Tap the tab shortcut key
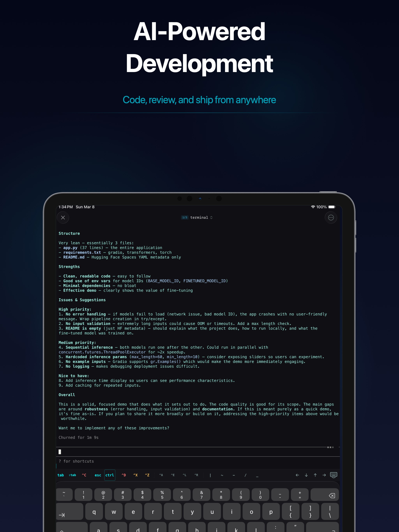399x532 pixels. (61, 475)
